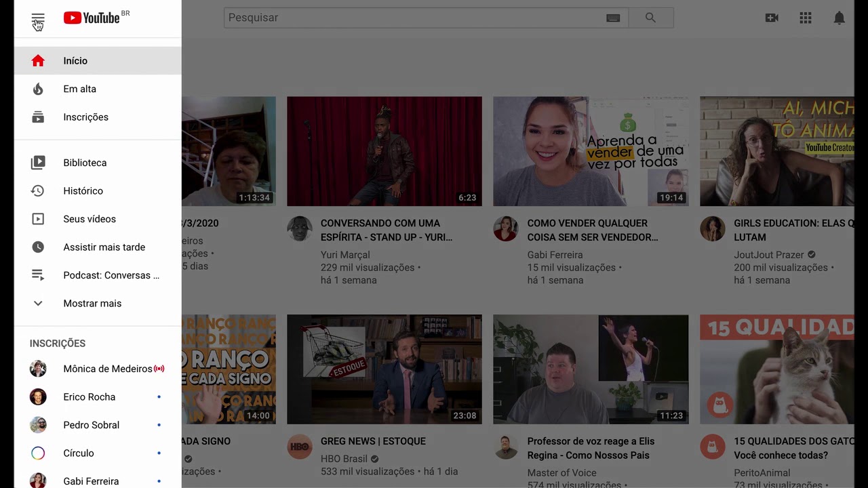
Task: Open the notifications bell
Action: pyautogui.click(x=840, y=18)
